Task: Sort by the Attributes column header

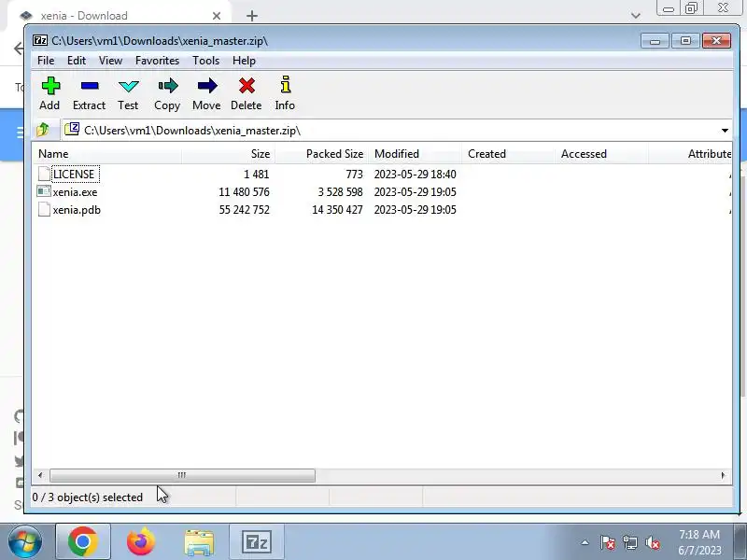Action: (690, 153)
